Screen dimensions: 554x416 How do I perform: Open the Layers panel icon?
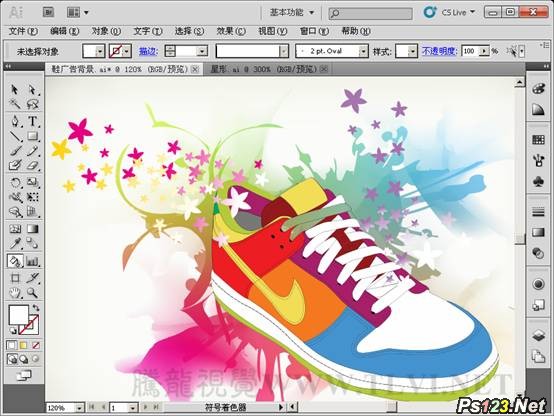(538, 336)
